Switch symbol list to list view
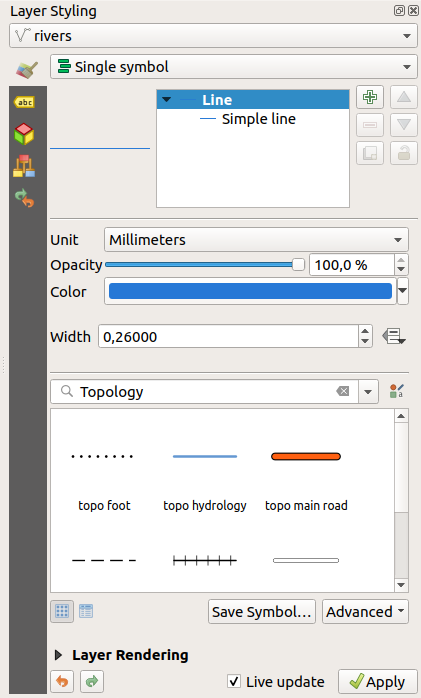 tap(86, 611)
